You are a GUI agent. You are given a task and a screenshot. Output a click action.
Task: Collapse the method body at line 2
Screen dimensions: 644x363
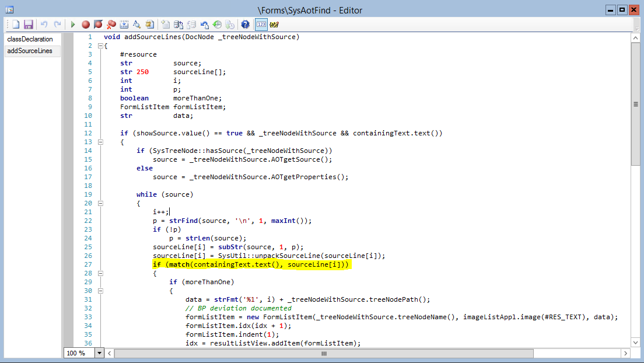point(100,46)
